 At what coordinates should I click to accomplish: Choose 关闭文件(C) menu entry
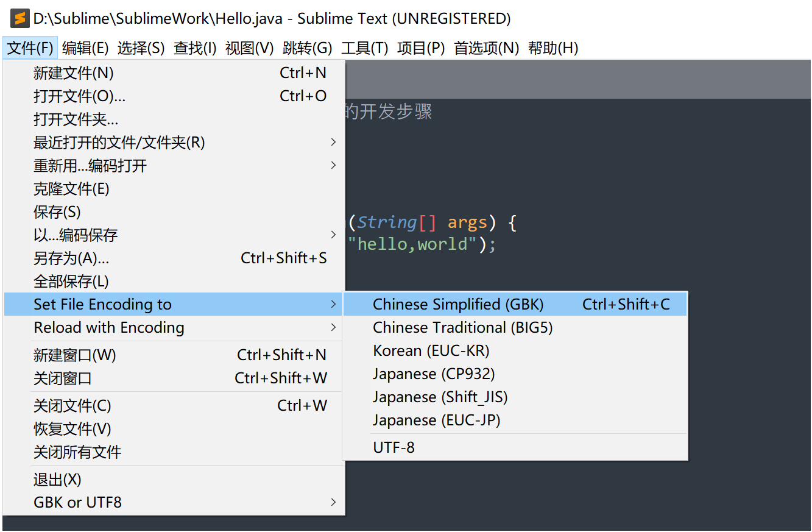[x=174, y=405]
